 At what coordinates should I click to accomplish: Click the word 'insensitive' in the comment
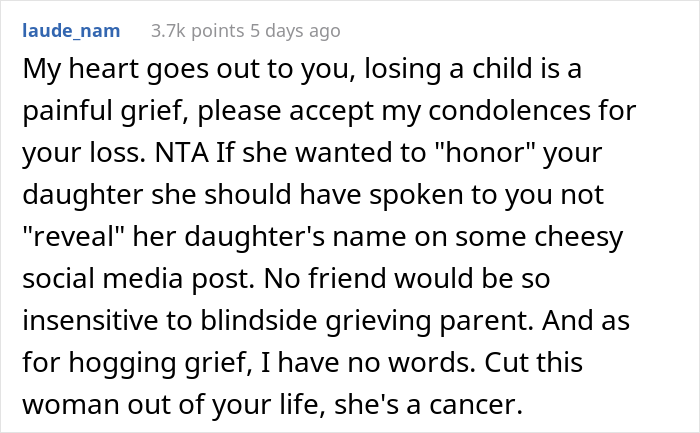pos(90,321)
